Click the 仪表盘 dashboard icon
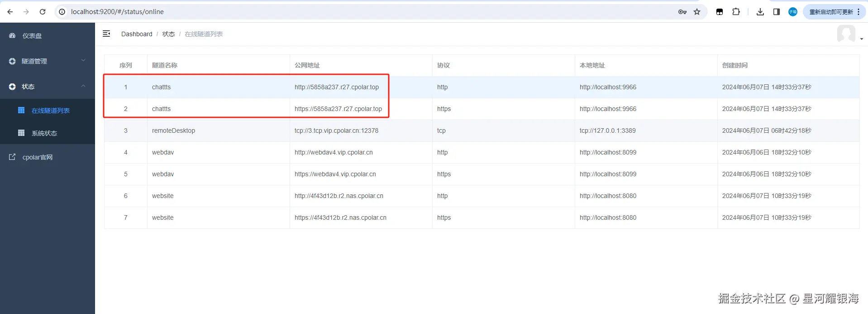Image resolution: width=868 pixels, height=314 pixels. point(12,35)
